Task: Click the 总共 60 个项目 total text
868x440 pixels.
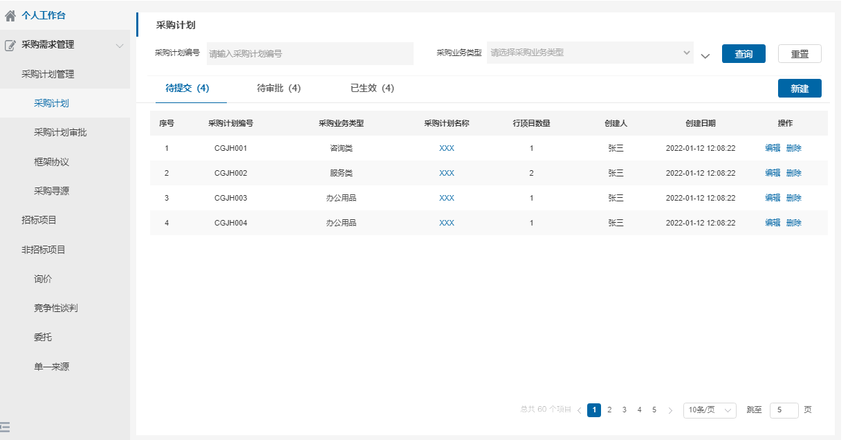Action: coord(546,410)
